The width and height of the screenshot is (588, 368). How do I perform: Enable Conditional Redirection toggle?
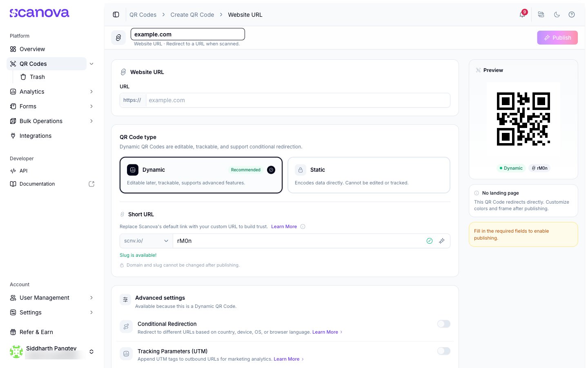443,324
